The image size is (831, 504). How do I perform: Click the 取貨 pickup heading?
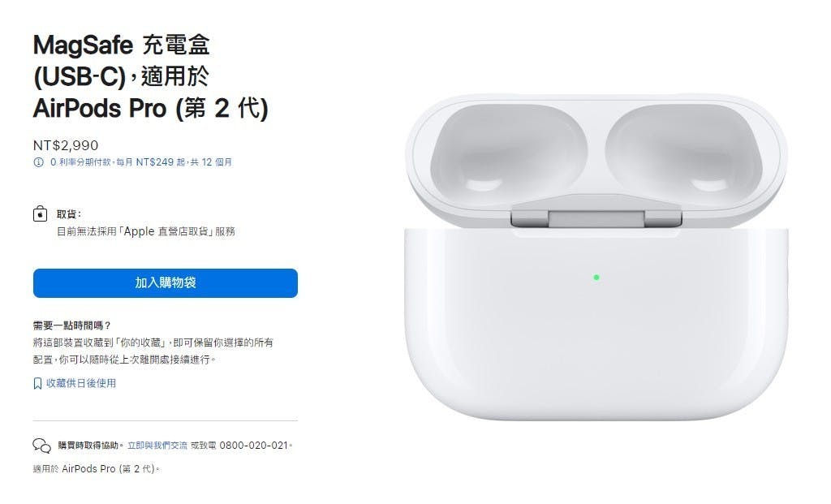pos(69,214)
